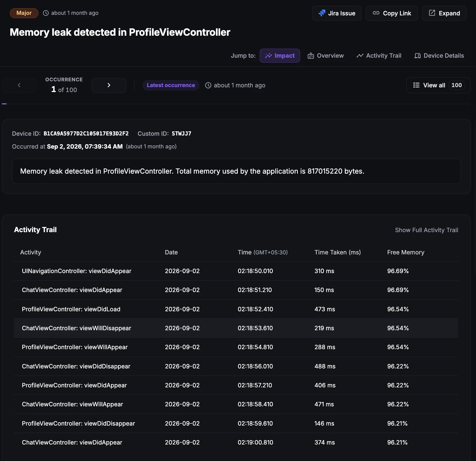Click the clock icon next to Latest occurrence
476x461 pixels.
(x=208, y=85)
